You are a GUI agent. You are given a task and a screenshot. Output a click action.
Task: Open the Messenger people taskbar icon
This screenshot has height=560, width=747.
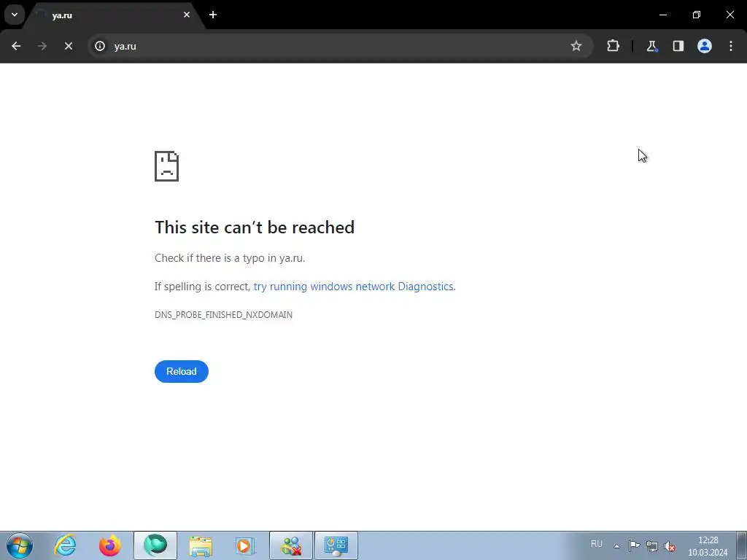(x=291, y=545)
